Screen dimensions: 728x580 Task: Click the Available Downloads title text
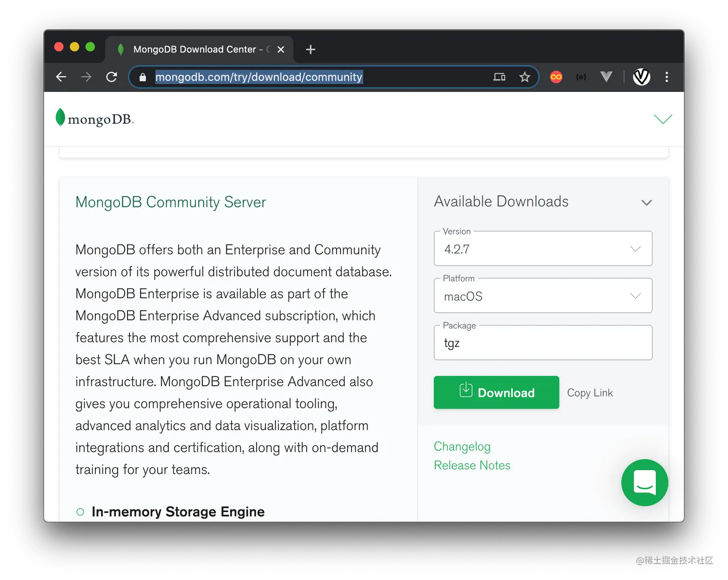501,201
